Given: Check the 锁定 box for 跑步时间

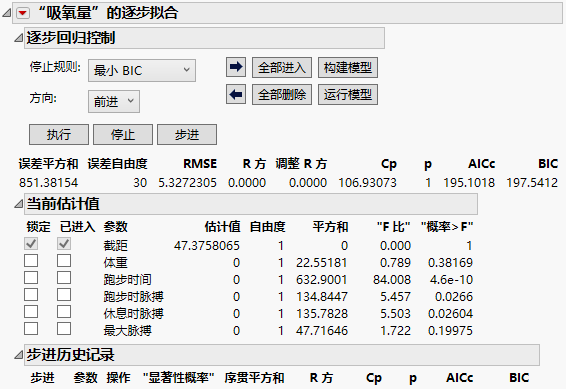Looking at the screenshot, I should tap(31, 277).
